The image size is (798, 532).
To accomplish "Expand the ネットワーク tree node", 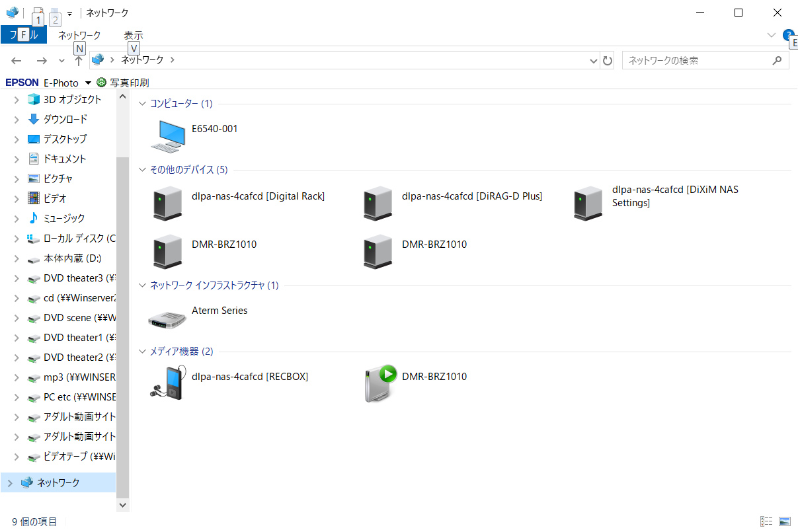I will (x=9, y=483).
